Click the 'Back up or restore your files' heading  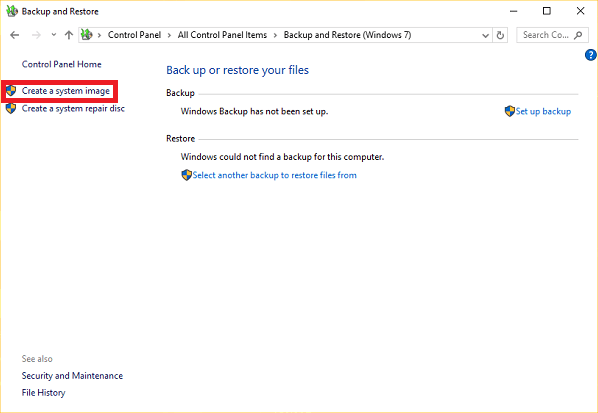click(x=238, y=70)
